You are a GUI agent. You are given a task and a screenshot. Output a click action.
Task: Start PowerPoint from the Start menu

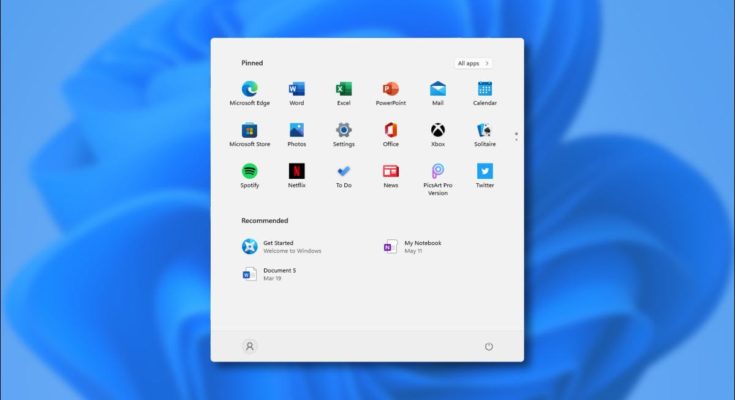(x=390, y=90)
